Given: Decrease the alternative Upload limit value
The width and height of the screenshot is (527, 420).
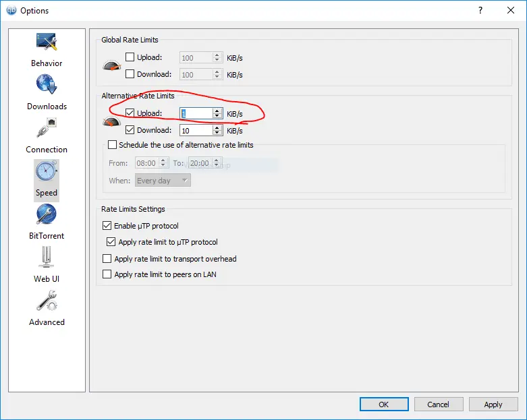Looking at the screenshot, I should coord(217,116).
